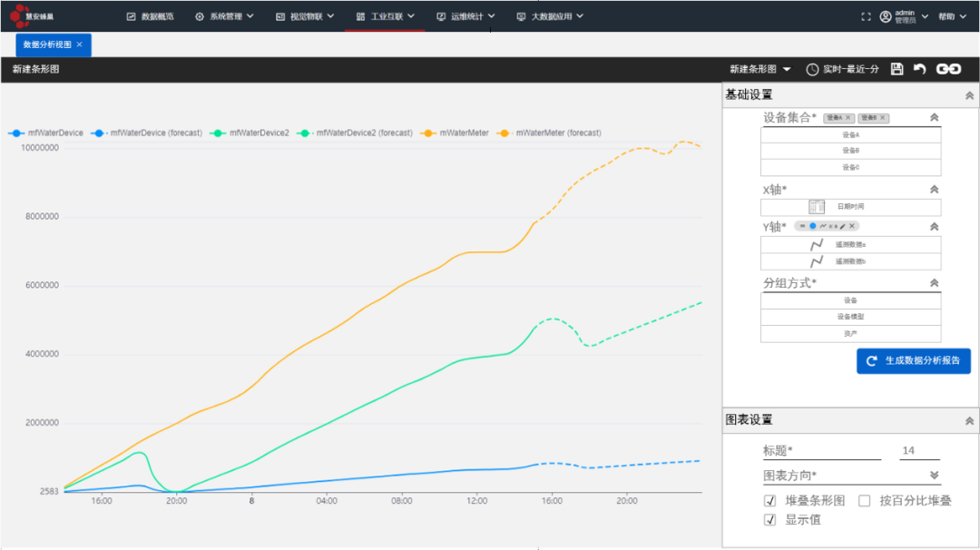The image size is (980, 550).
Task: Collapse the 基础设置 panel
Action: [x=969, y=94]
